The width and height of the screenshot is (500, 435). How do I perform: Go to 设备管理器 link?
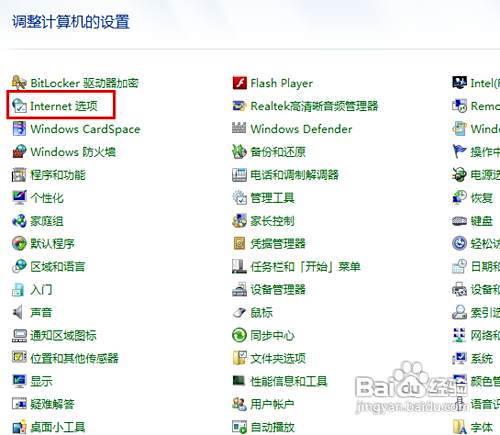278,290
